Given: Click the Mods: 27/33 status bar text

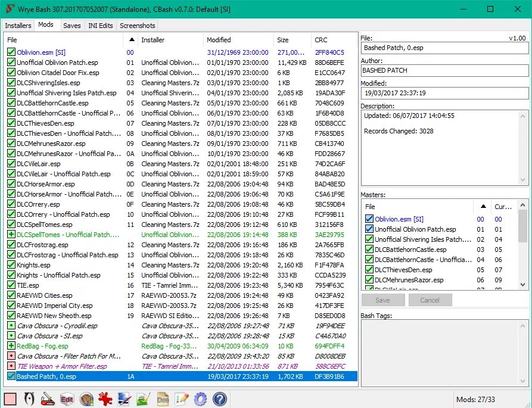Looking at the screenshot, I should click(475, 399).
